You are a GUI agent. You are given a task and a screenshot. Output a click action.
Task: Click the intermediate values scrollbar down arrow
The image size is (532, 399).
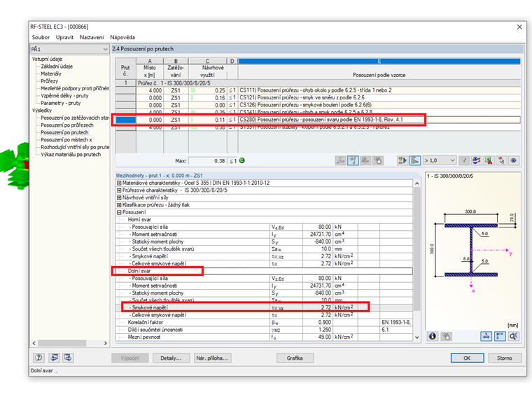(x=417, y=337)
